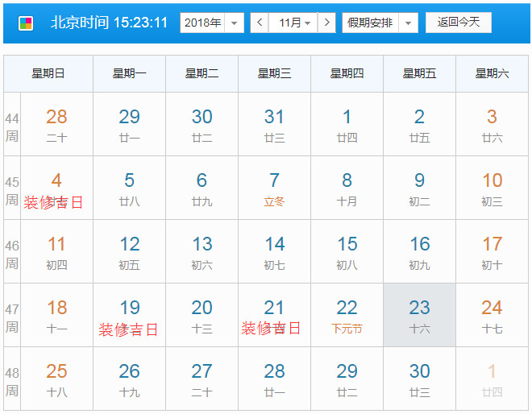Go to next month using right arrow
Viewport: 532px width, 414px height.
coord(326,23)
